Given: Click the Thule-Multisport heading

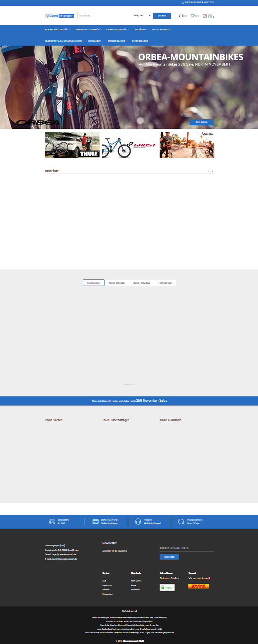Looking at the screenshot, I should pos(171,420).
